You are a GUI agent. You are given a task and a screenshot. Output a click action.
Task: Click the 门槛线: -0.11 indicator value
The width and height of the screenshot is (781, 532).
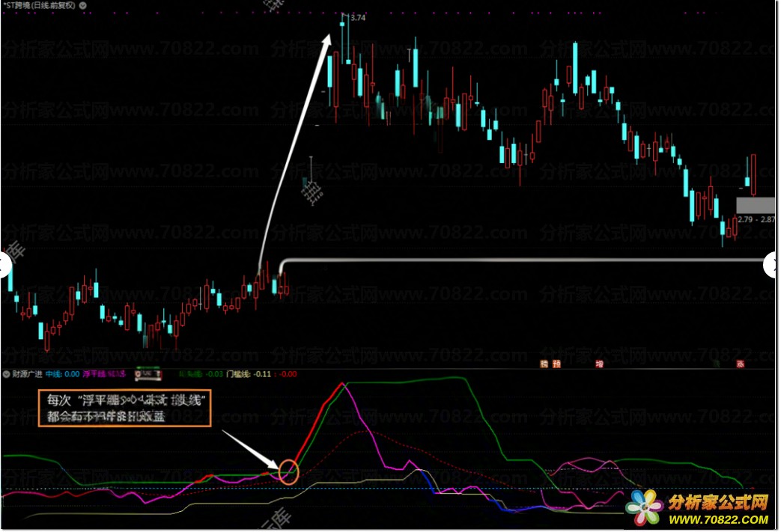click(249, 374)
